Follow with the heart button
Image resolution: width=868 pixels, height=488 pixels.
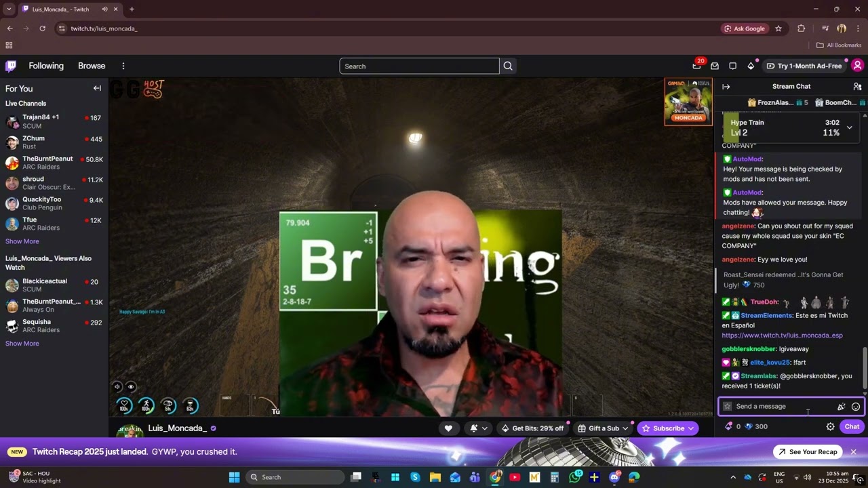448,428
